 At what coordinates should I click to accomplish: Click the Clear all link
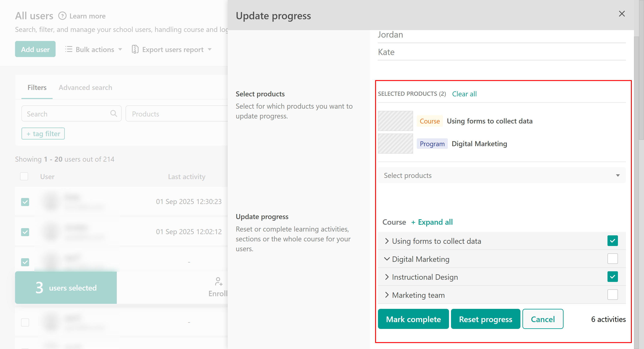(464, 94)
